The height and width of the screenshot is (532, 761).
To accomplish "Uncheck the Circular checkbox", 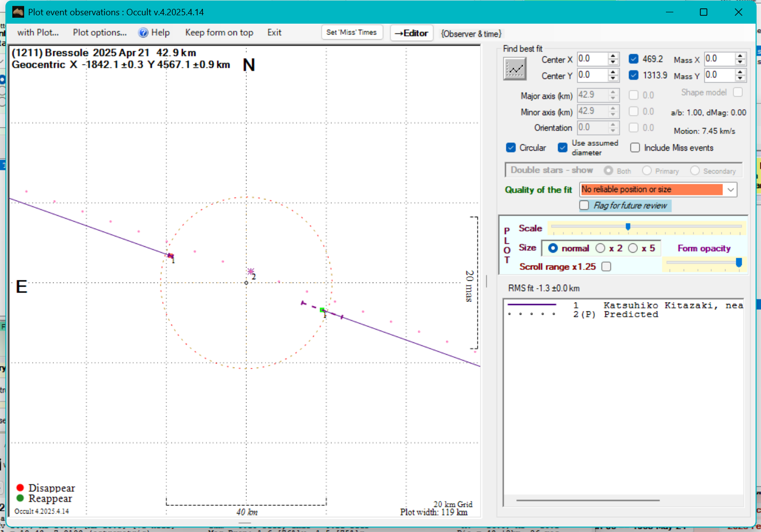I will tap(511, 148).
